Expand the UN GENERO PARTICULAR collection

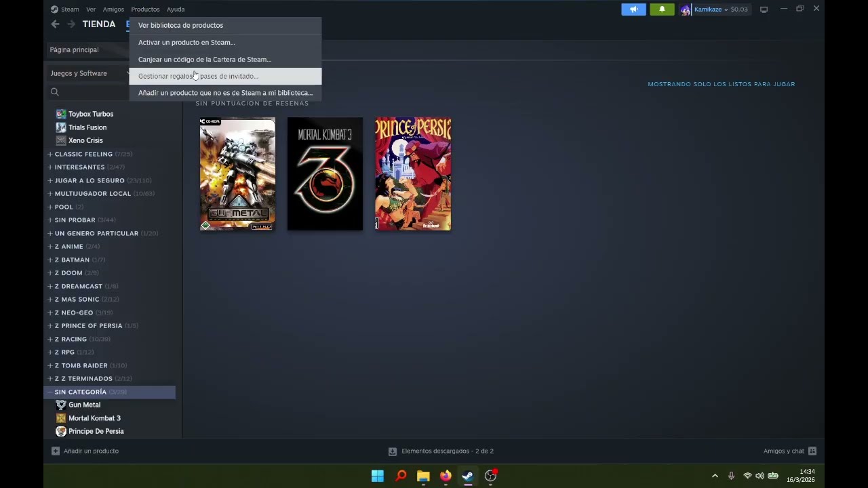point(50,233)
